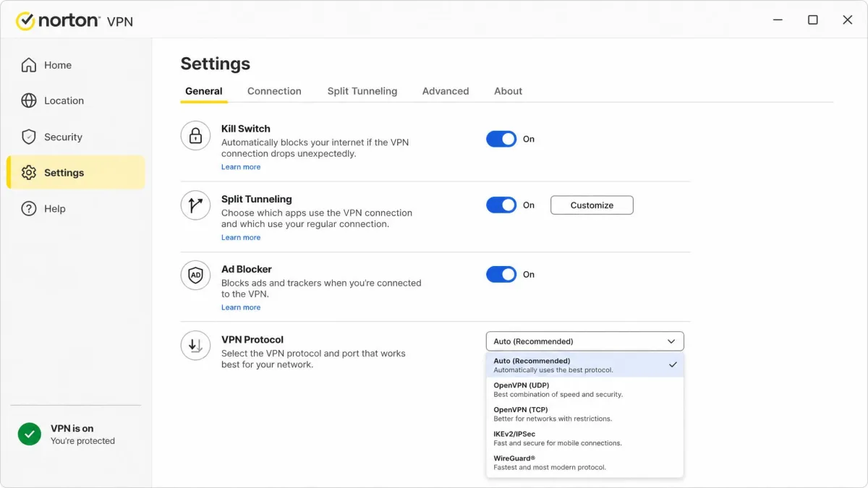
Task: Switch to the General settings tab
Action: pyautogui.click(x=204, y=91)
